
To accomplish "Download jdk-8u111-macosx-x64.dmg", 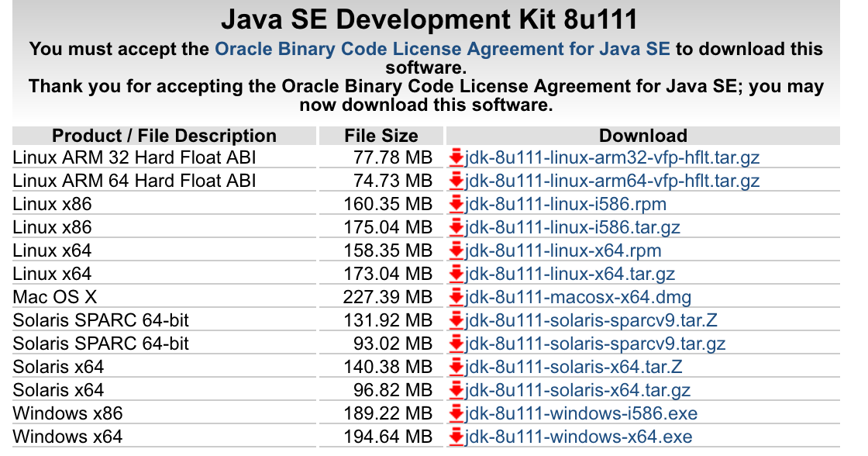I will click(578, 298).
